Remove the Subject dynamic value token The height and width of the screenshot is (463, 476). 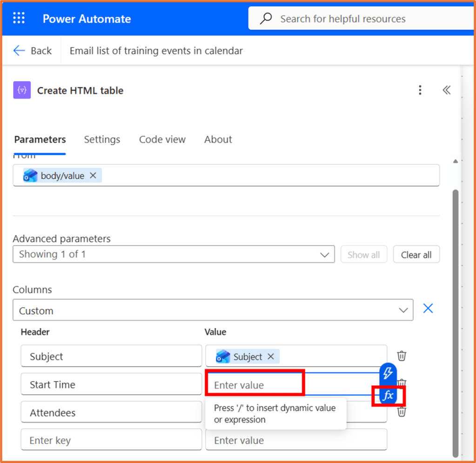pyautogui.click(x=271, y=356)
